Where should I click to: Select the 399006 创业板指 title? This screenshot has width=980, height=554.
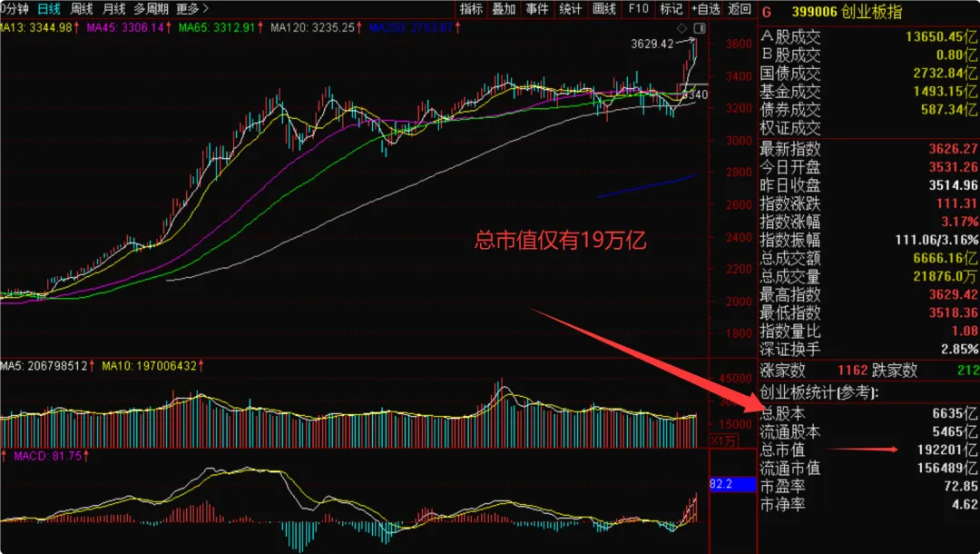coord(847,12)
